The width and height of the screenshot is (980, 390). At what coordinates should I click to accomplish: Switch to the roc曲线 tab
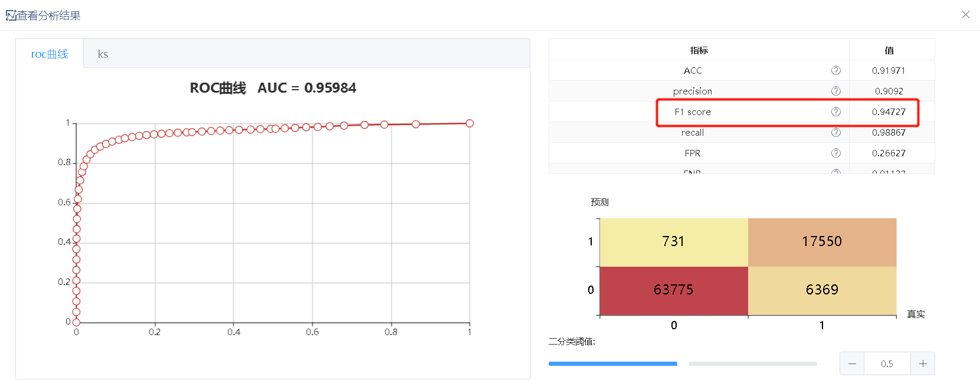(50, 54)
